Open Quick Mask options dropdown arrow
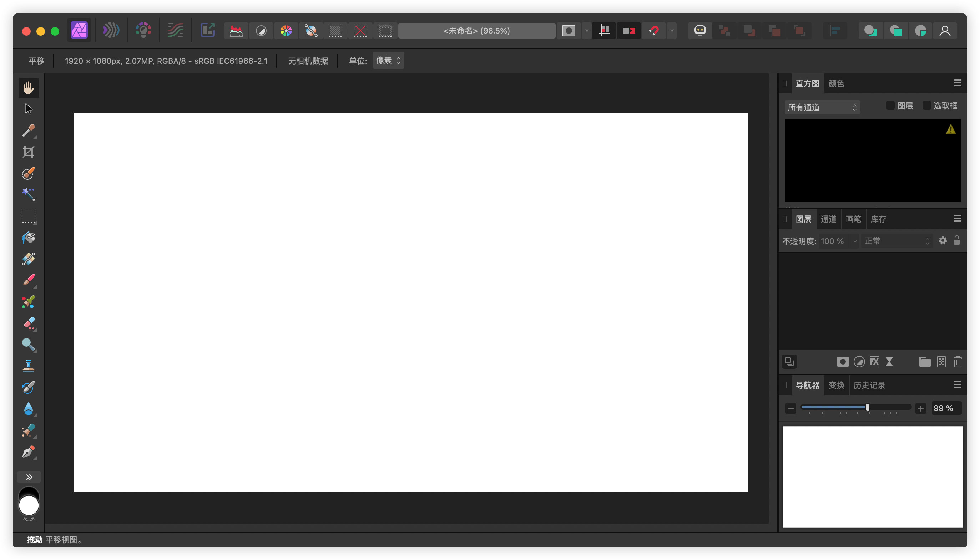Image resolution: width=980 pixels, height=560 pixels. point(587,31)
